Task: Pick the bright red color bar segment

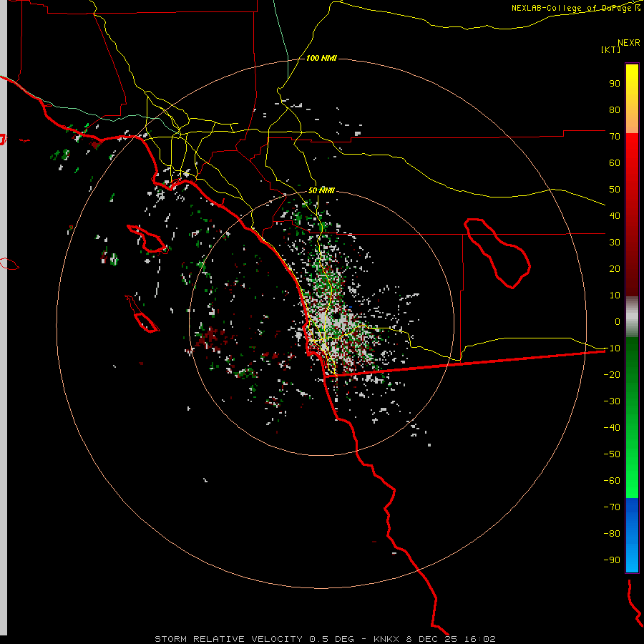Action: (632, 165)
